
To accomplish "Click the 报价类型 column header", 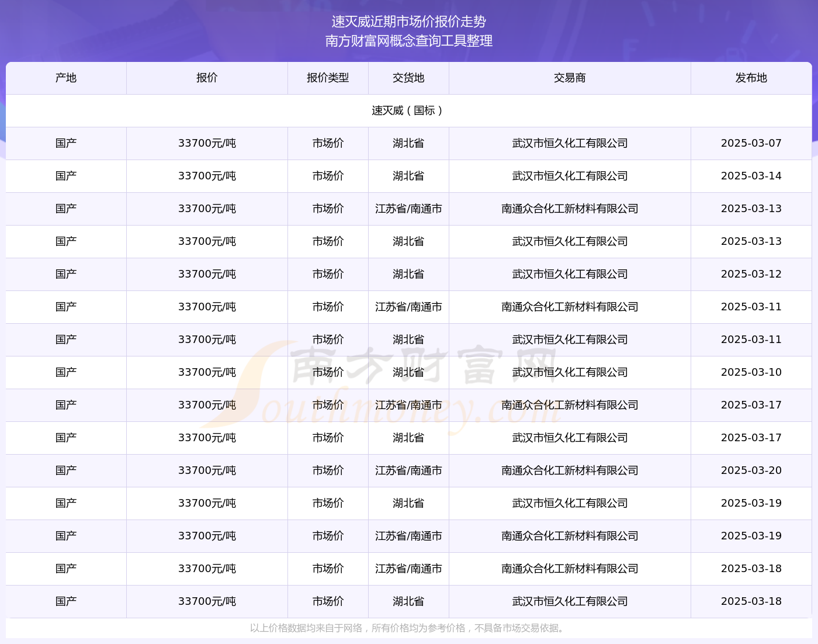I will click(328, 78).
